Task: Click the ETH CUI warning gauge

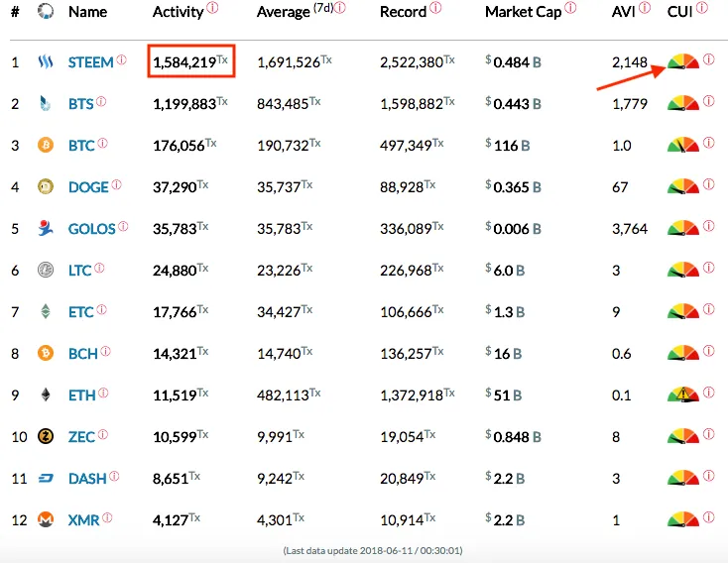Action: click(x=683, y=394)
